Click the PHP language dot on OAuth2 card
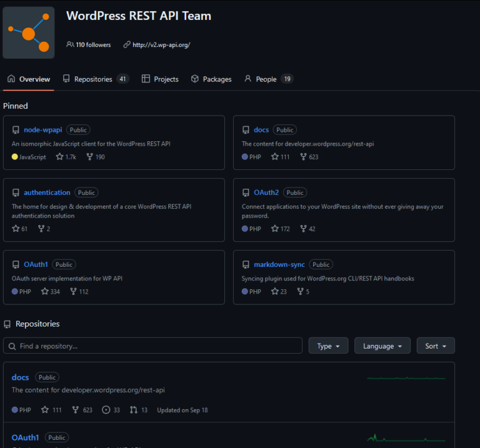The height and width of the screenshot is (448, 480). (x=244, y=229)
